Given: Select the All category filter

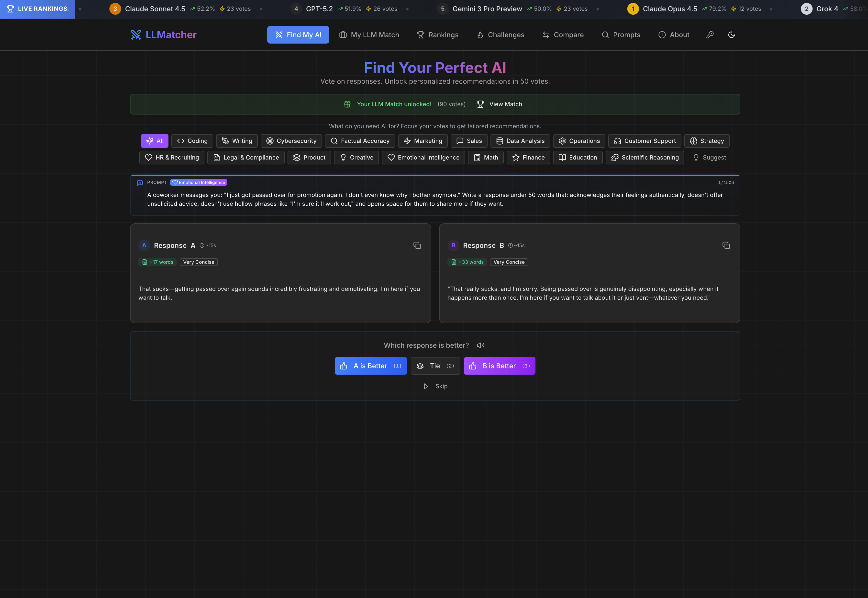Looking at the screenshot, I should tap(155, 141).
